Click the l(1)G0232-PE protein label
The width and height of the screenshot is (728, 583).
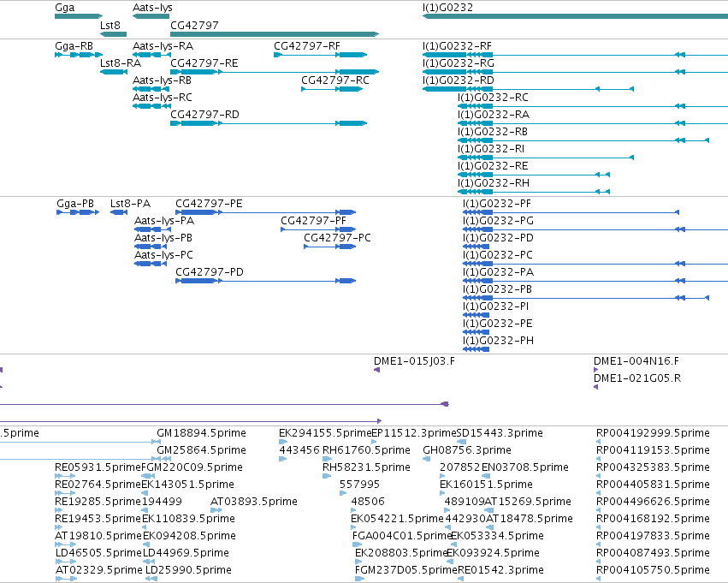498,324
